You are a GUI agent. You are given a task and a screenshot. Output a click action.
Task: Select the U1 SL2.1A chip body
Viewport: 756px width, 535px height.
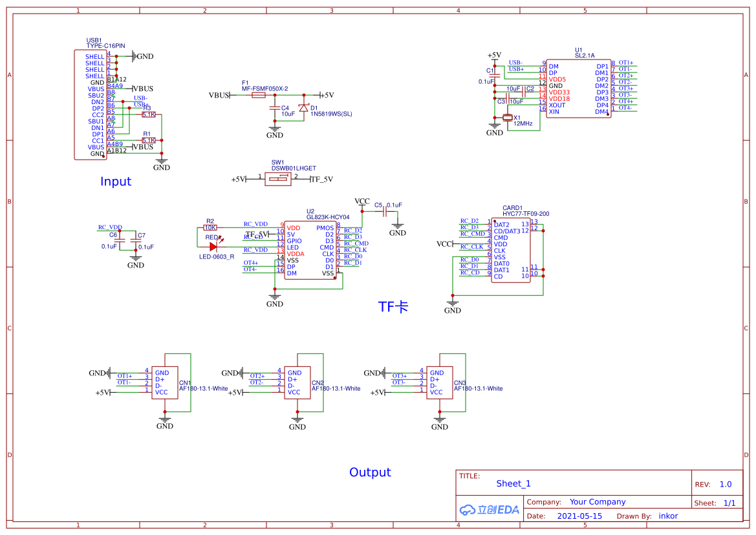click(578, 89)
